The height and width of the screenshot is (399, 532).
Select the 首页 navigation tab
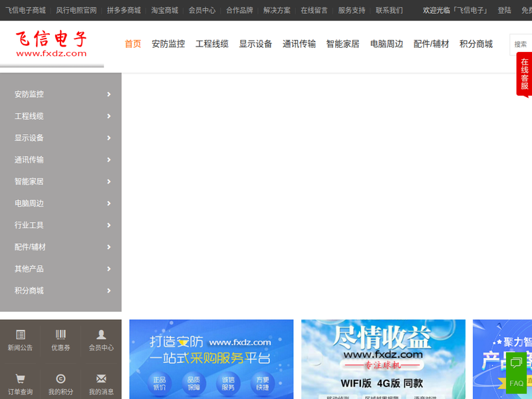pos(133,44)
